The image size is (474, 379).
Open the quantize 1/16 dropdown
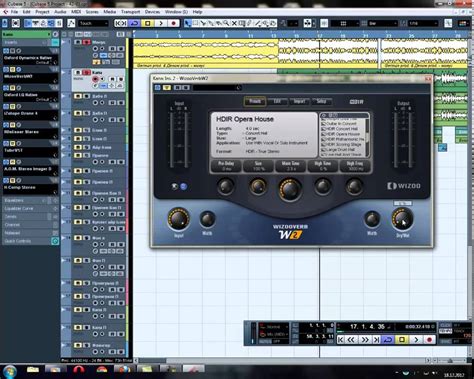pos(423,23)
